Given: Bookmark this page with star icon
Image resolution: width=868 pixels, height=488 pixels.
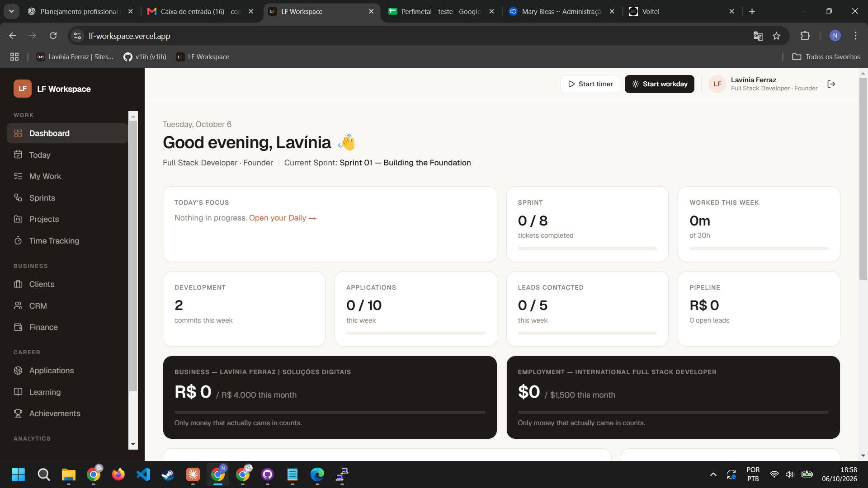Looking at the screenshot, I should (x=776, y=36).
